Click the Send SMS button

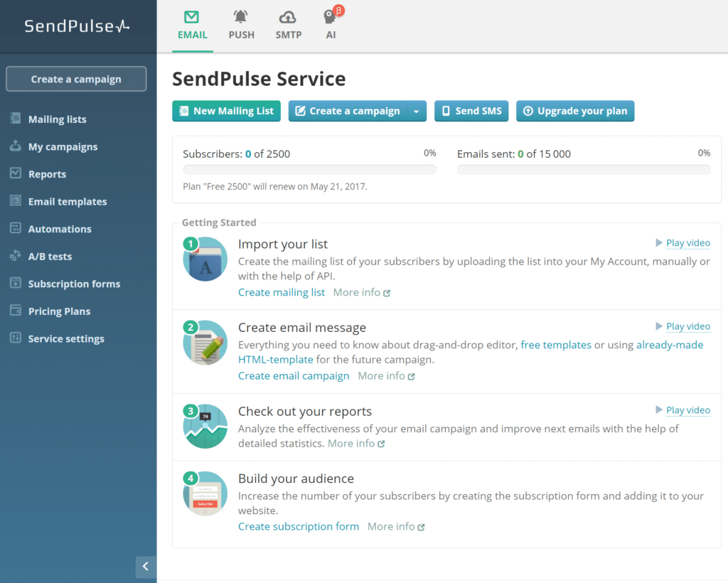471,111
